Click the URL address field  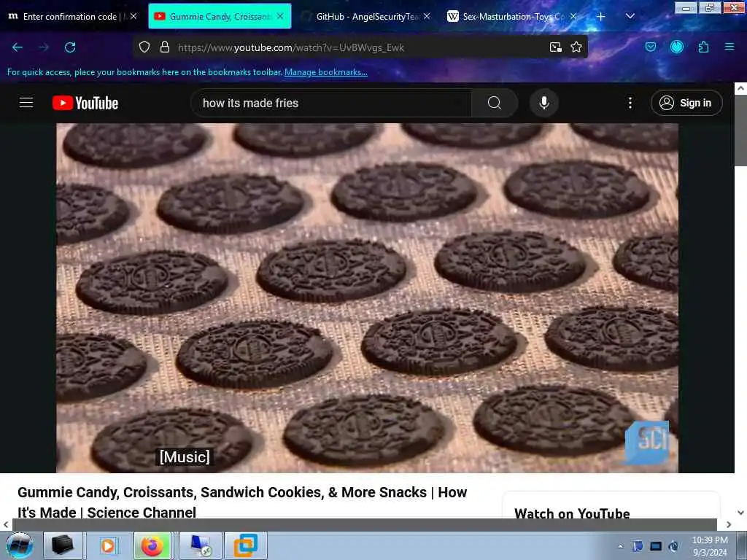click(360, 47)
